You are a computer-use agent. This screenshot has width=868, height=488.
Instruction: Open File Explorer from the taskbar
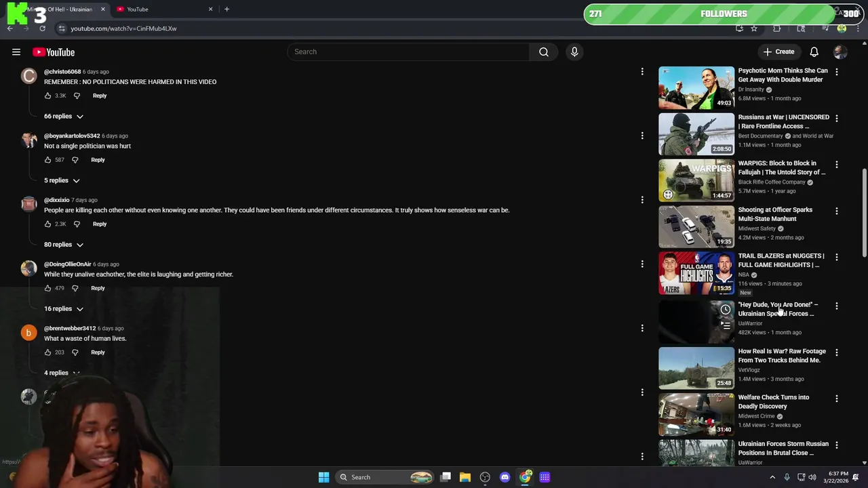click(465, 477)
